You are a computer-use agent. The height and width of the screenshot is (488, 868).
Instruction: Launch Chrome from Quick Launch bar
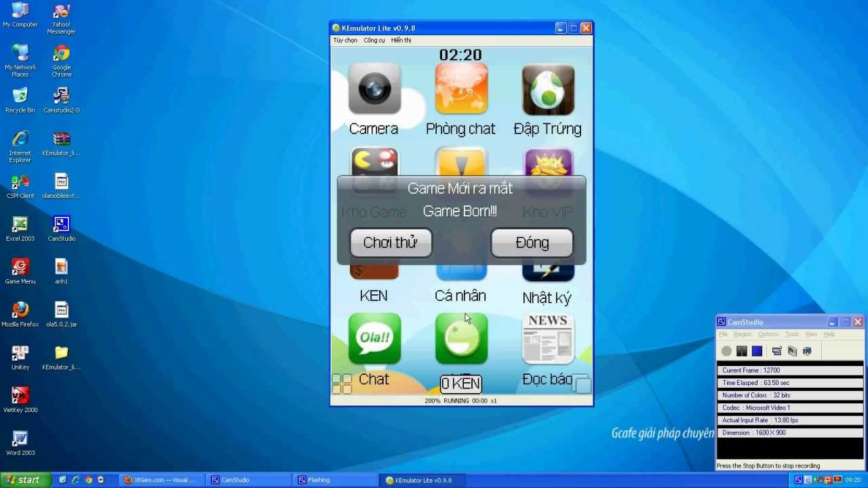point(88,480)
